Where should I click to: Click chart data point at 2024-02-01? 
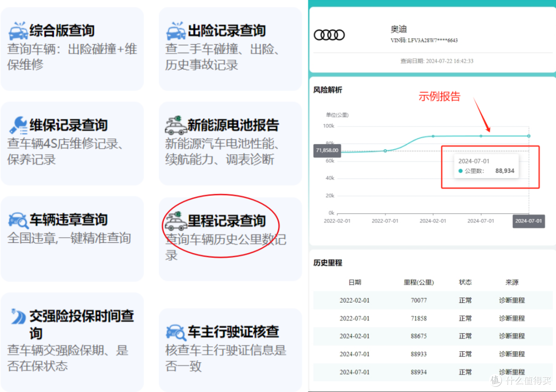point(433,136)
